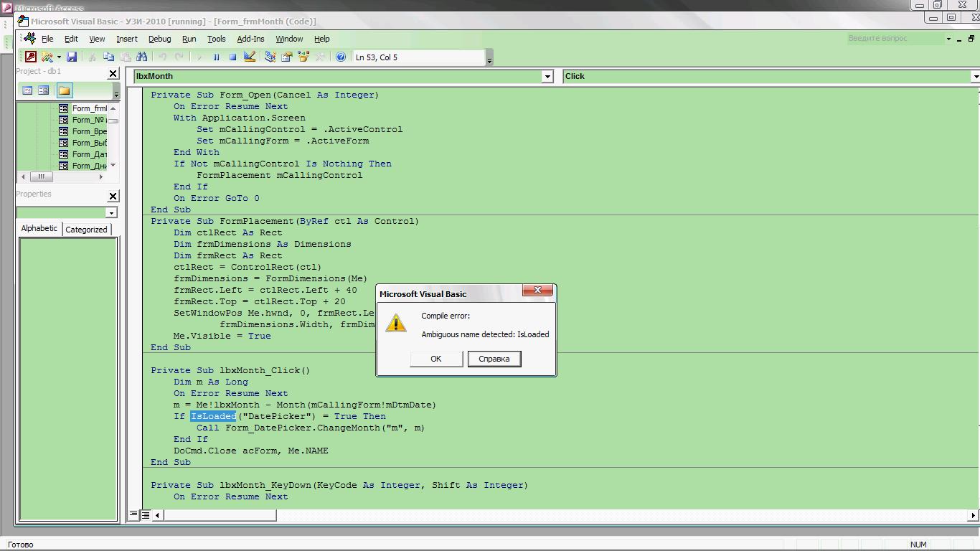Open the help question box dropdown arrow

pyautogui.click(x=948, y=39)
